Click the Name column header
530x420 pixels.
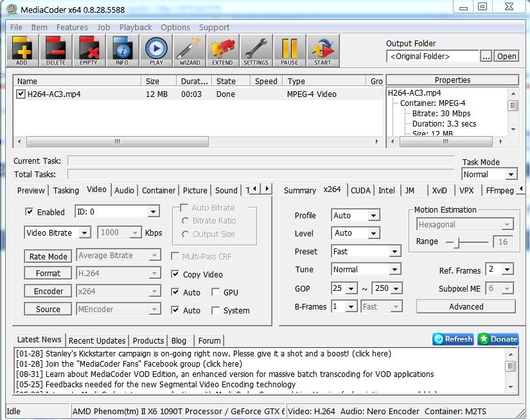[77, 81]
